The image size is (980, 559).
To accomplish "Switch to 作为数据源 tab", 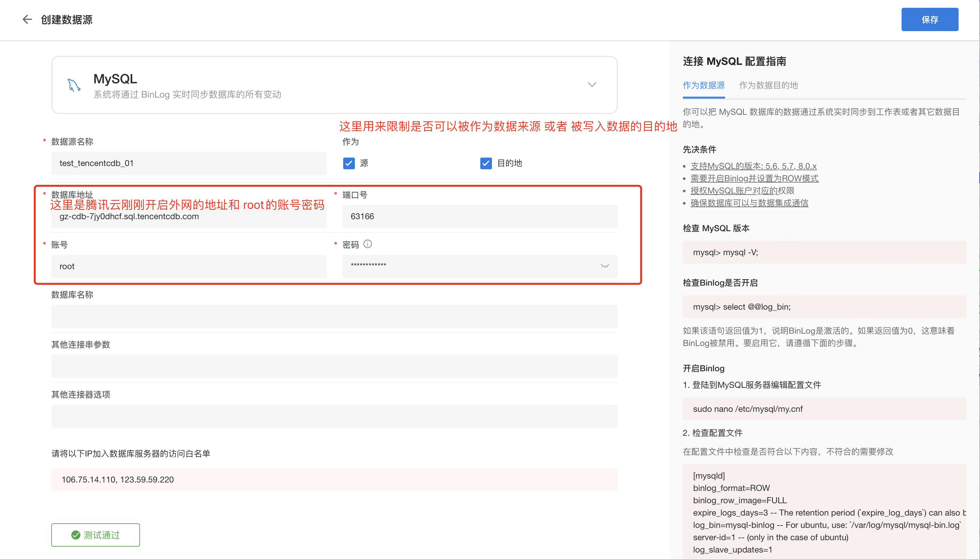I will [703, 85].
